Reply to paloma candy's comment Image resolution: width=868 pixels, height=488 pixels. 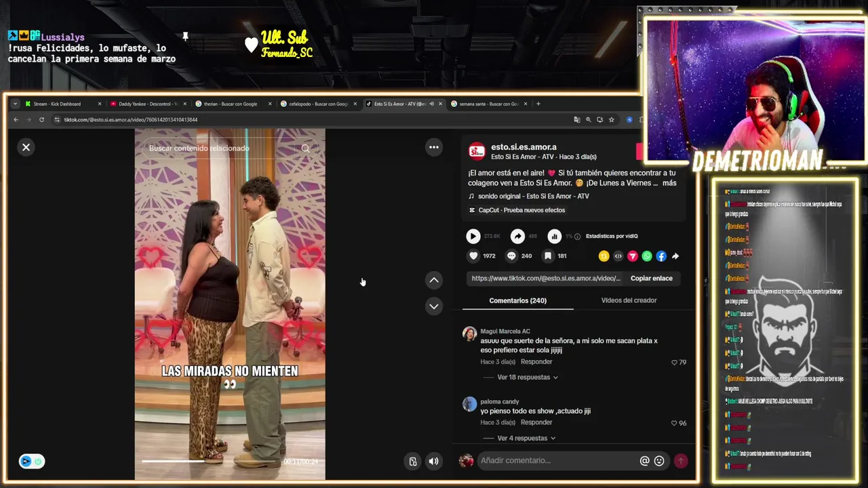(536, 423)
